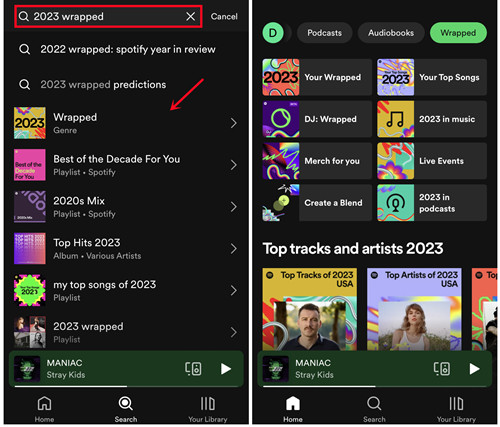Image resolution: width=500 pixels, height=427 pixels.
Task: Tap the 2020s Mix purple cover art
Action: click(30, 207)
